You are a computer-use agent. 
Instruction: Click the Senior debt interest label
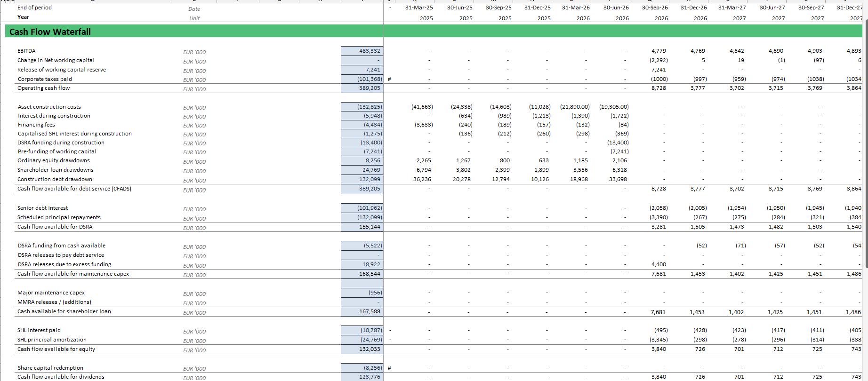click(42, 208)
